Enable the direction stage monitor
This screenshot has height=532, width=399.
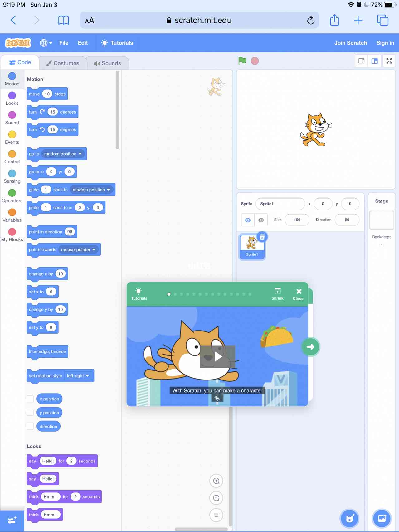point(30,426)
